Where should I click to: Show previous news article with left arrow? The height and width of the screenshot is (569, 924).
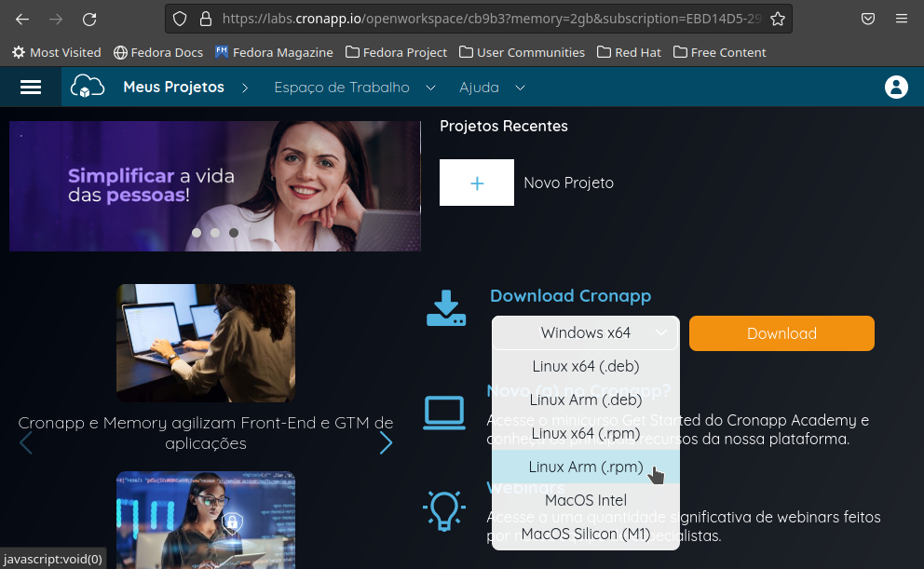click(x=25, y=443)
